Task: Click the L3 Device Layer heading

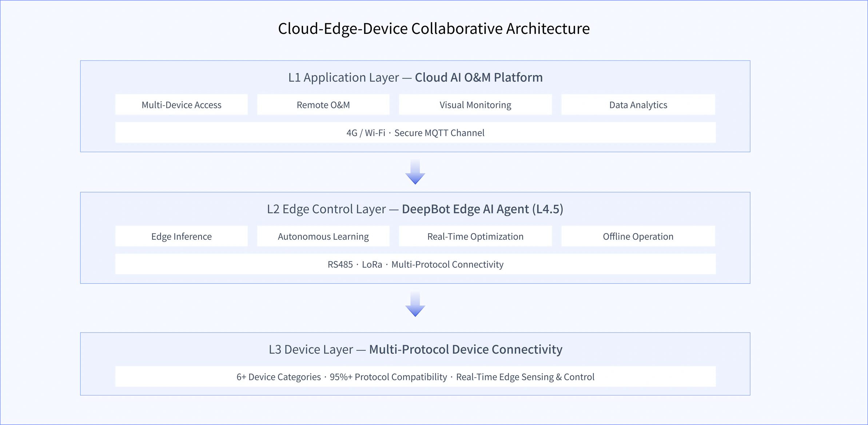Action: 415,349
